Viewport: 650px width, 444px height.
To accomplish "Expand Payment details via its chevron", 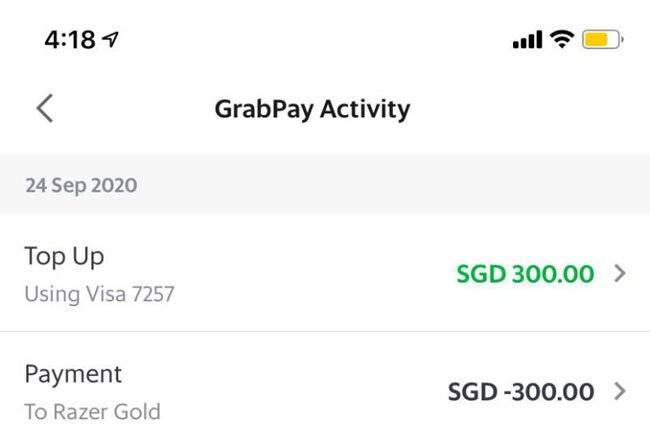I will pyautogui.click(x=620, y=391).
